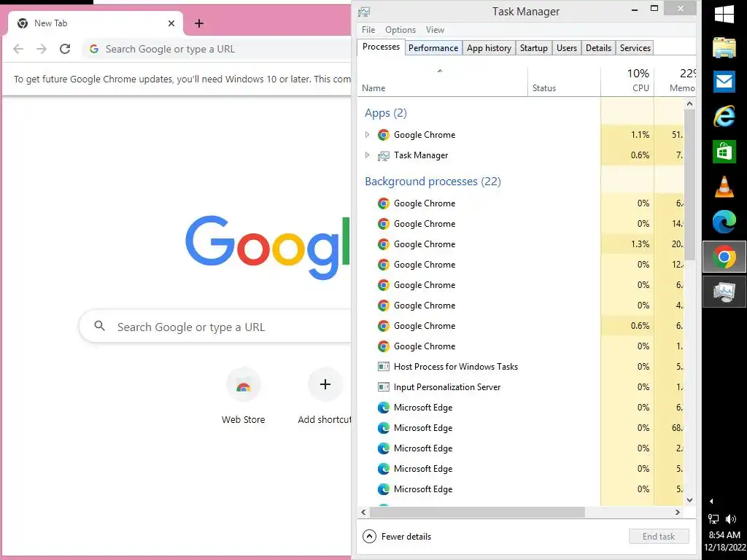The height and width of the screenshot is (560, 747).
Task: Switch to the Details tab
Action: point(598,48)
